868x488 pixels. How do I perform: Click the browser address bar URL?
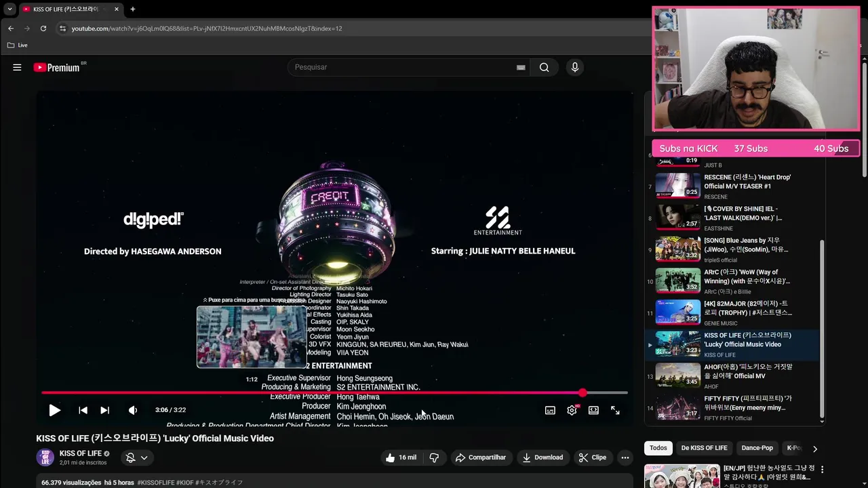(207, 28)
